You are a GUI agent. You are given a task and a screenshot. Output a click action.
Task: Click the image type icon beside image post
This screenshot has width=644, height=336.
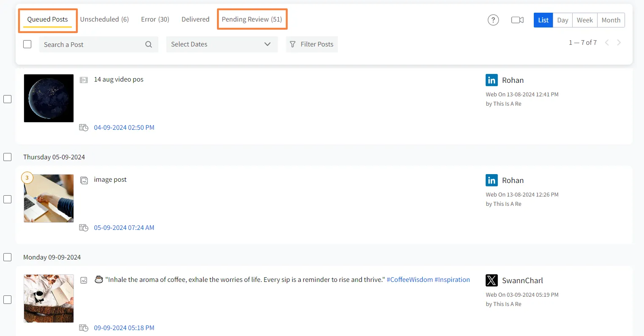pos(84,180)
